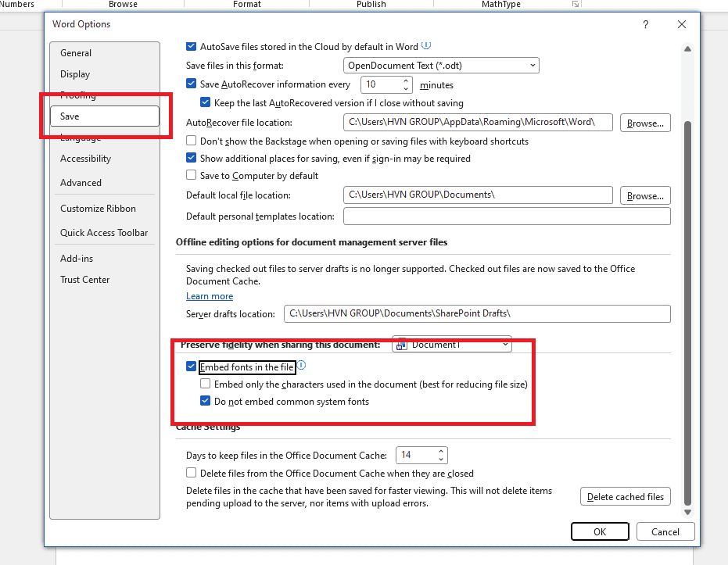Viewport: 728px width, 565px height.
Task: Click the info icon next to Embed fonts
Action: point(301,366)
